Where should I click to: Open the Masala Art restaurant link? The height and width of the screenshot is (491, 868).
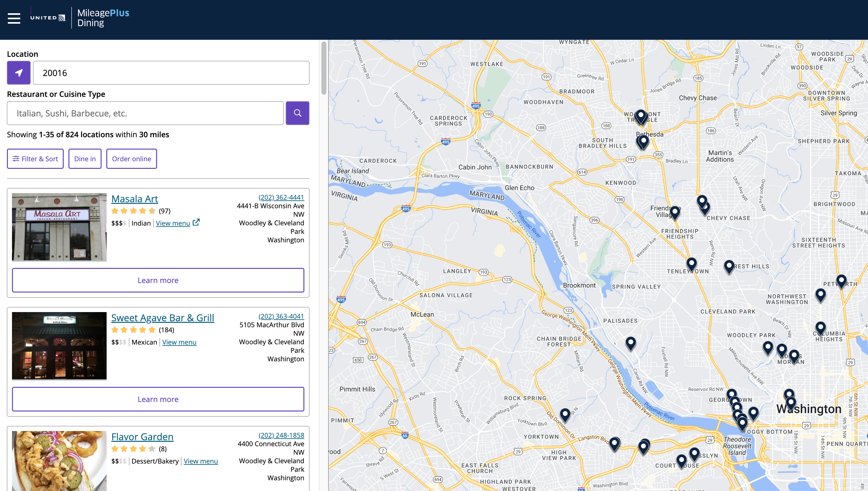click(x=134, y=198)
